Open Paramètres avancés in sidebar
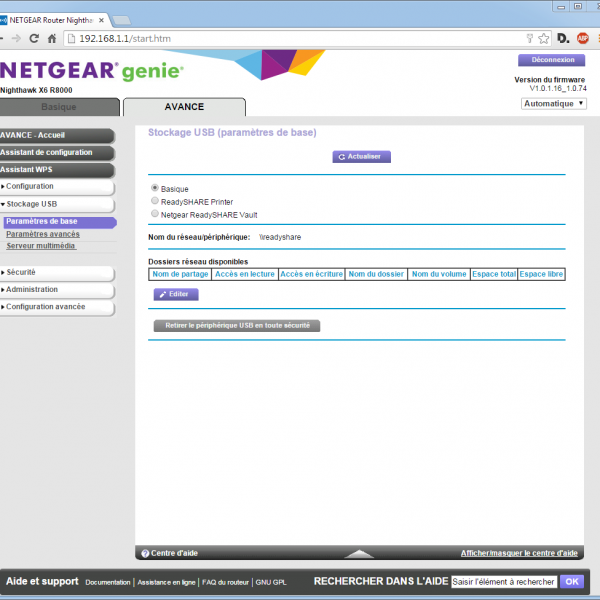Screen dimensions: 600x600 43,234
